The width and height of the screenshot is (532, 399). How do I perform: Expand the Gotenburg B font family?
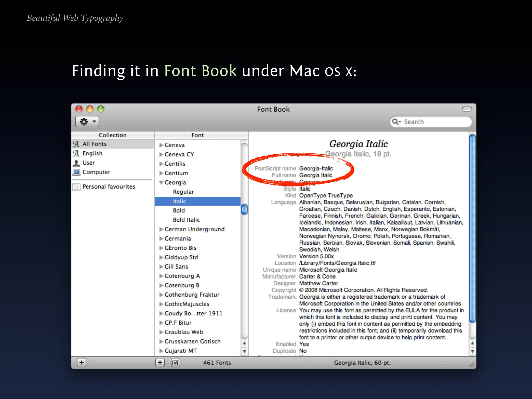[x=161, y=285]
